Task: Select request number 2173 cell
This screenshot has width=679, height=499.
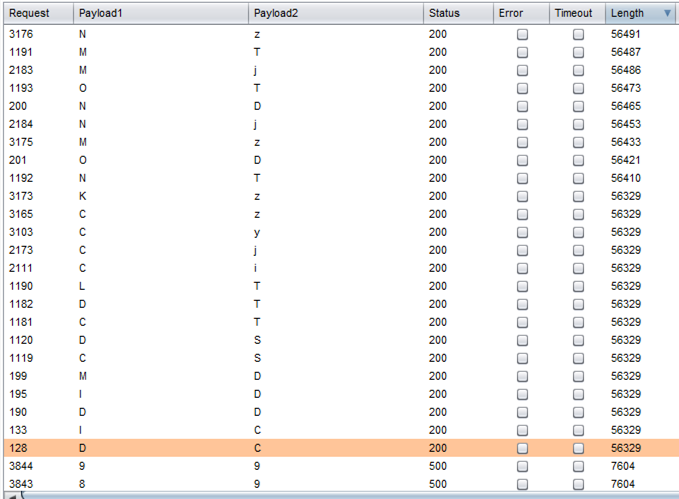Action: click(21, 250)
